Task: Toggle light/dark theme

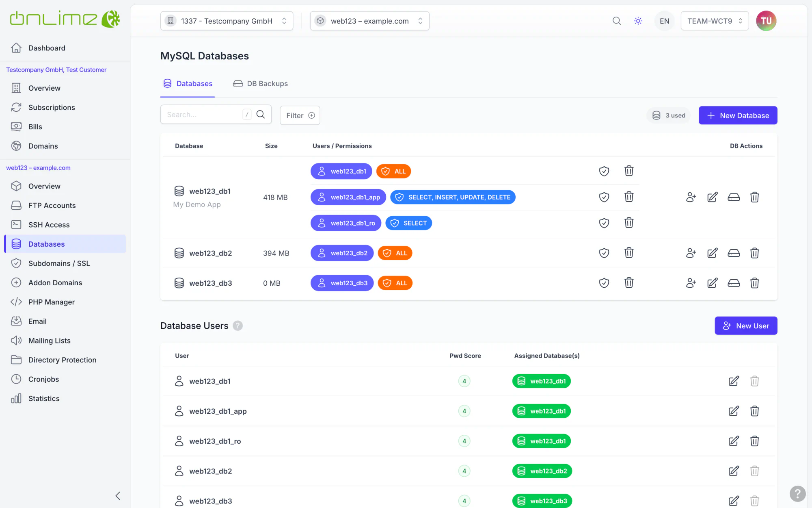Action: 638,21
